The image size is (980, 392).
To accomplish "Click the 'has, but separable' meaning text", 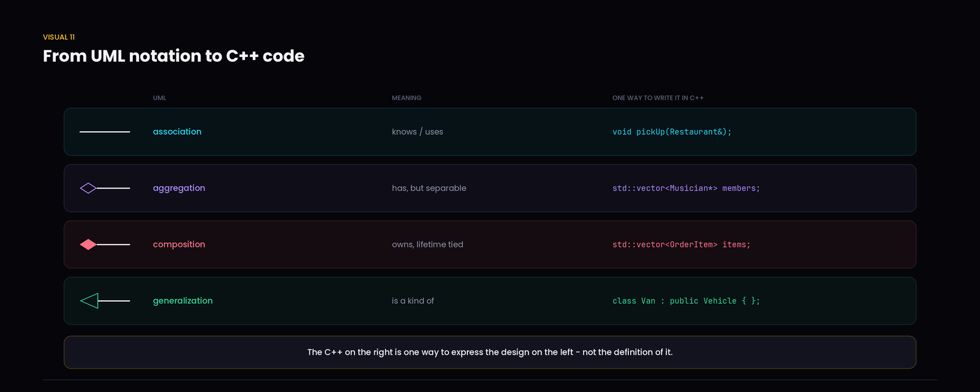I will [x=429, y=188].
